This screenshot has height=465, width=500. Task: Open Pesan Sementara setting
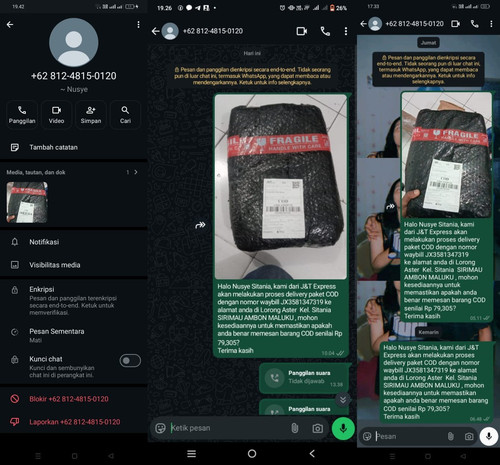click(74, 335)
